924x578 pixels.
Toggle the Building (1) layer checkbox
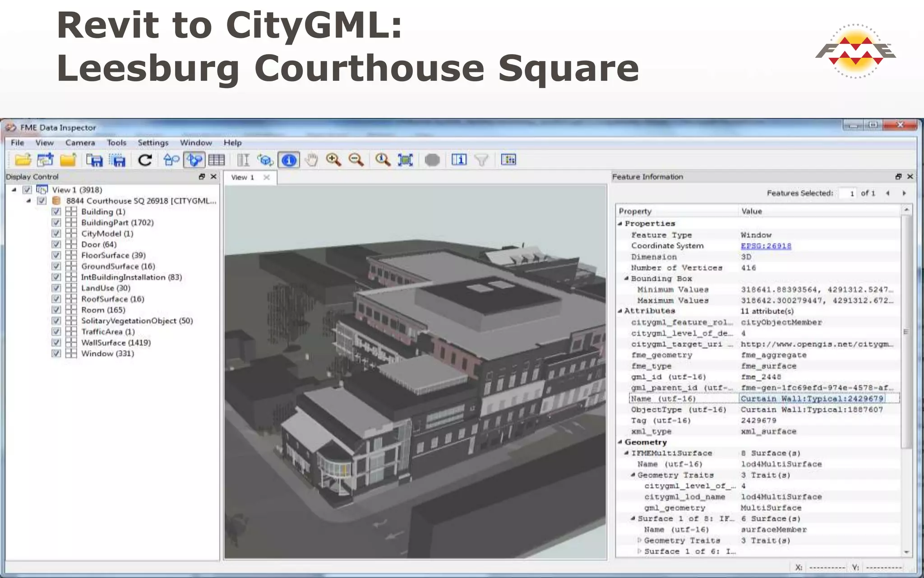pos(56,211)
